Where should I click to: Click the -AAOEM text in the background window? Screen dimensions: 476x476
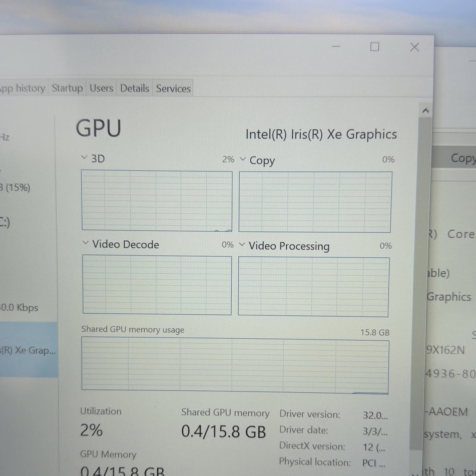446,411
